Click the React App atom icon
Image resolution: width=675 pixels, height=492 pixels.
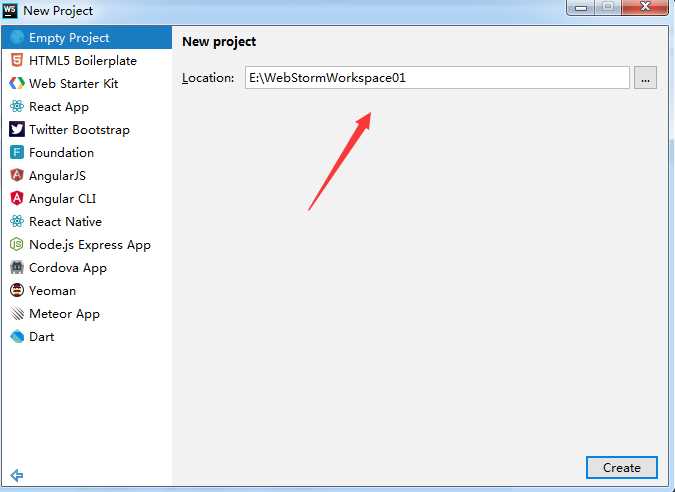click(17, 106)
